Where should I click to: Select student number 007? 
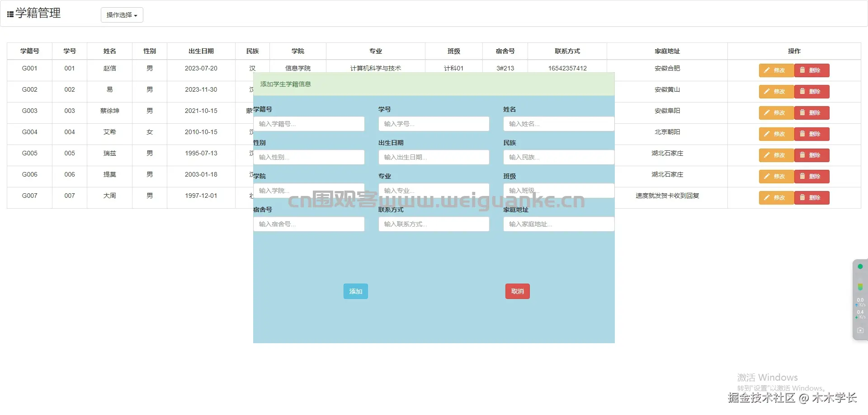(x=70, y=196)
